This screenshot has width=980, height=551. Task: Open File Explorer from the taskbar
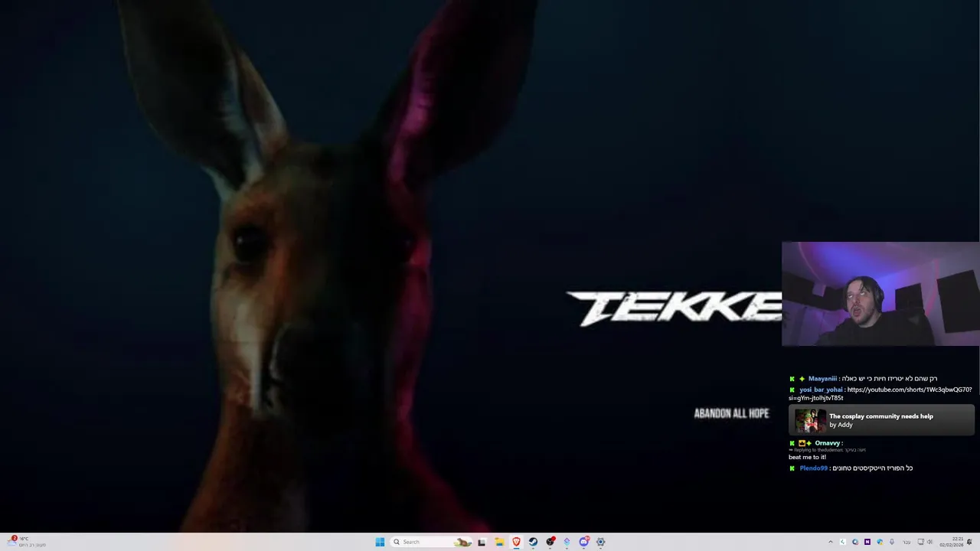pos(499,542)
